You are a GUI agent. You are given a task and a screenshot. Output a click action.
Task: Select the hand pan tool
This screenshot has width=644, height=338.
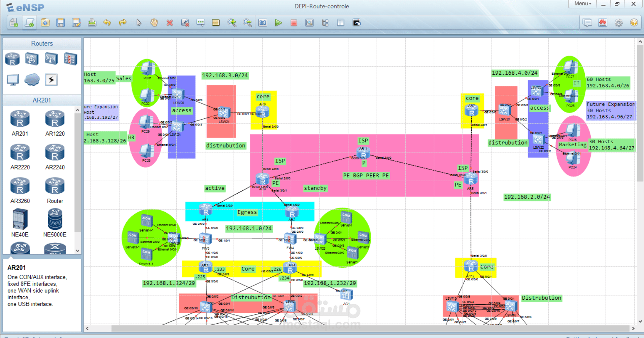[x=154, y=23]
